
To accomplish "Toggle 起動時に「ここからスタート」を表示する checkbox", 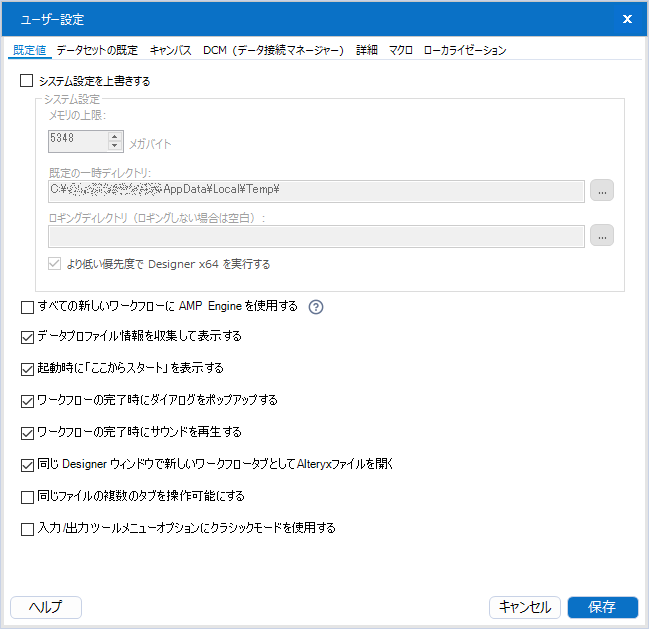I will (x=27, y=368).
